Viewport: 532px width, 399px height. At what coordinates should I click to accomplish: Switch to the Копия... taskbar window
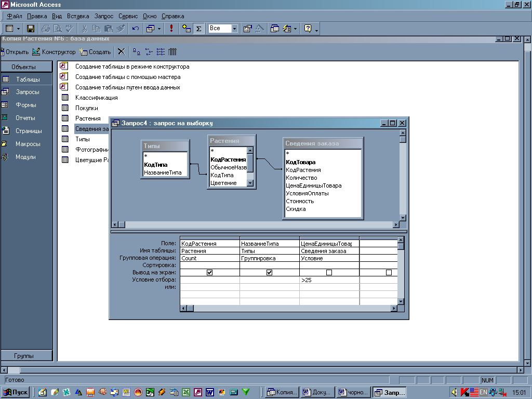282,392
